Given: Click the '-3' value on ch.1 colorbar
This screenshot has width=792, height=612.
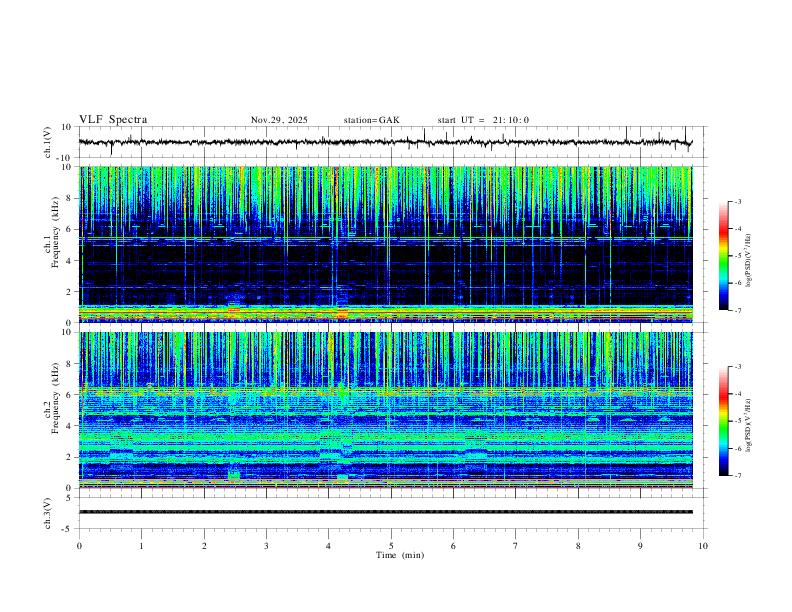Looking at the screenshot, I should pos(737,202).
